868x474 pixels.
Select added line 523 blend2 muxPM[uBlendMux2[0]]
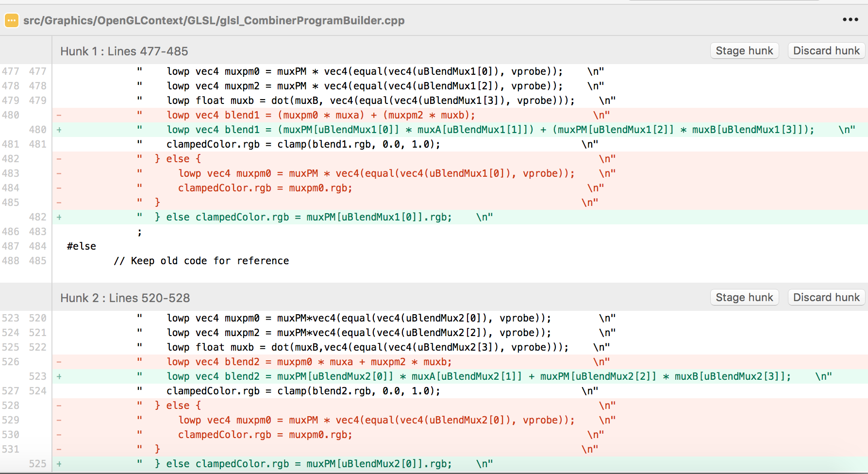click(460, 376)
